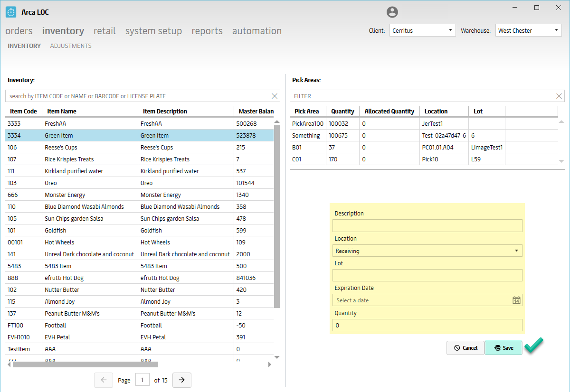This screenshot has width=570, height=392.
Task: Select the FreshAA inventory row
Action: pos(140,123)
